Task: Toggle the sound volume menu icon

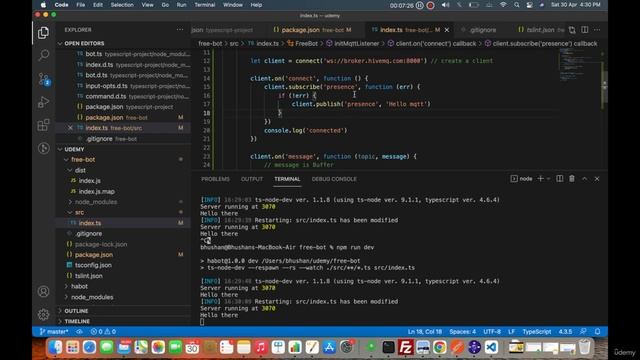Action: (x=445, y=5)
